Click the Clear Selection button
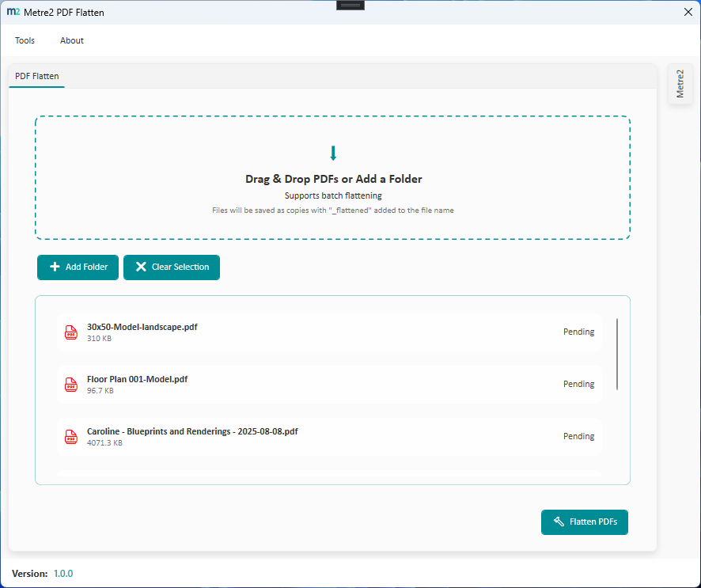This screenshot has width=701, height=588. (x=172, y=267)
